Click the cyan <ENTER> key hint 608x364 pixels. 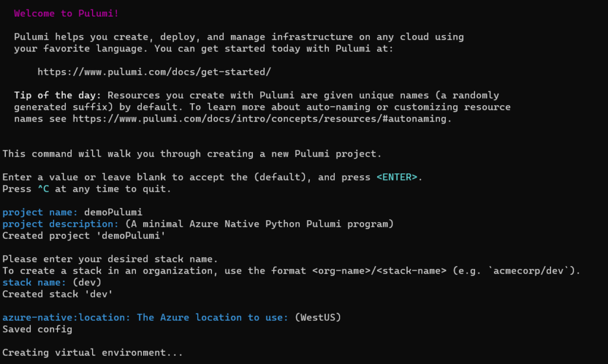(397, 177)
